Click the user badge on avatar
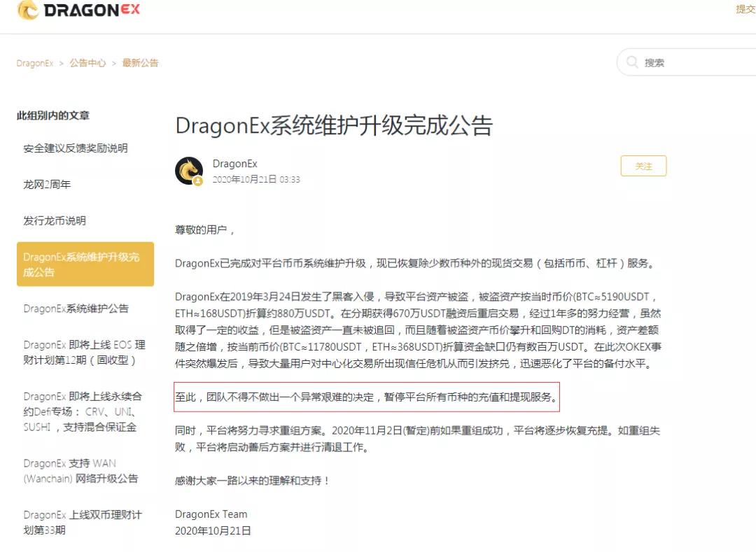Viewport: 756px width, 552px height. (197, 181)
